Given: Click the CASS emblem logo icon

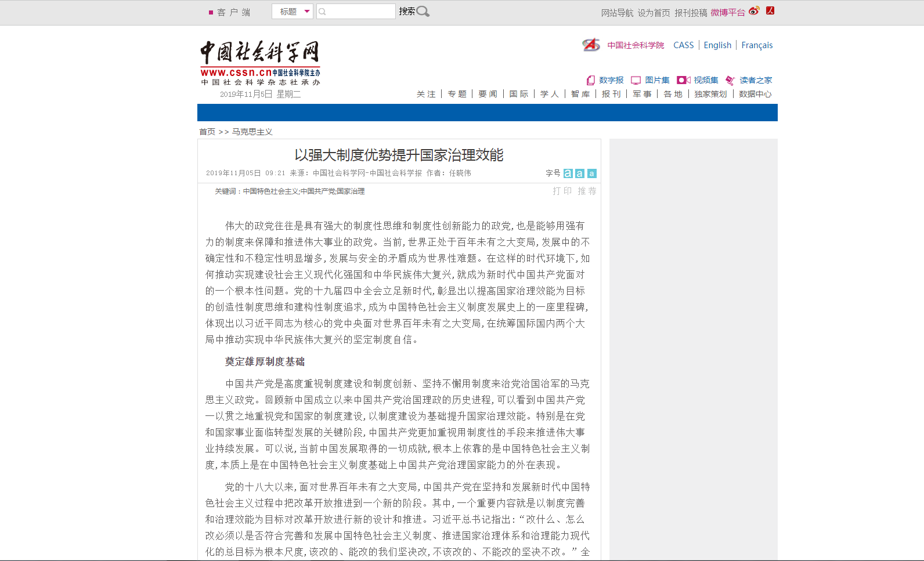Looking at the screenshot, I should pos(591,45).
